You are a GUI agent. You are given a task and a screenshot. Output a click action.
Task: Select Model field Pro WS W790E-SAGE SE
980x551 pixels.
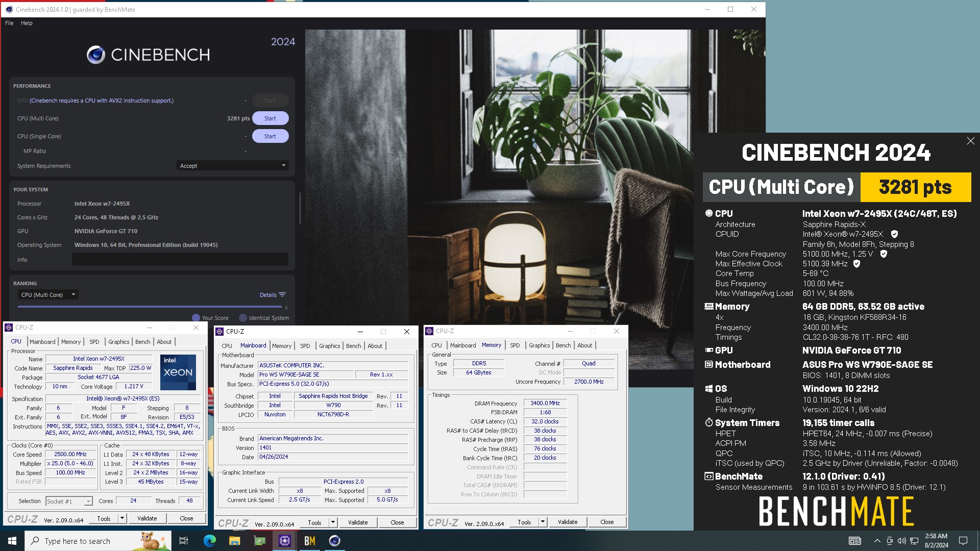tap(305, 374)
